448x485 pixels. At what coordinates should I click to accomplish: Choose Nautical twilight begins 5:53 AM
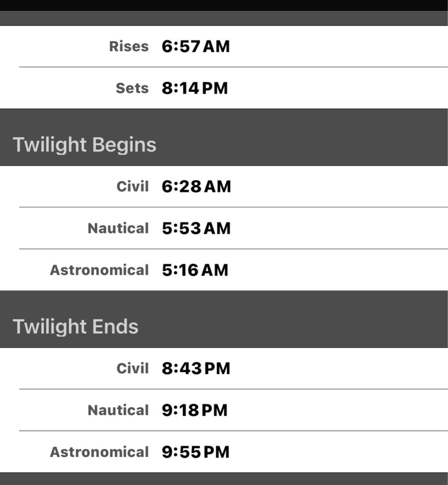point(224,228)
